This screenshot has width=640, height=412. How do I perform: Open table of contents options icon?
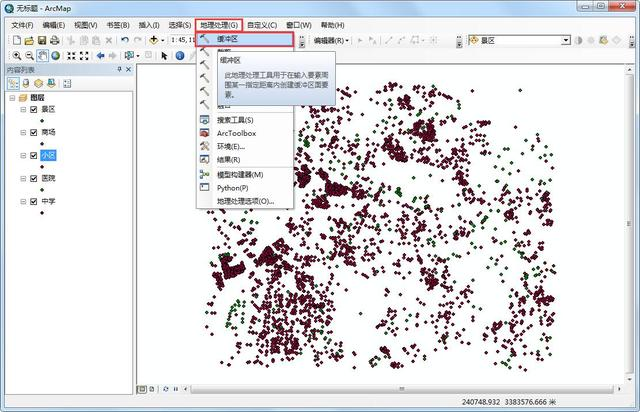(67, 84)
